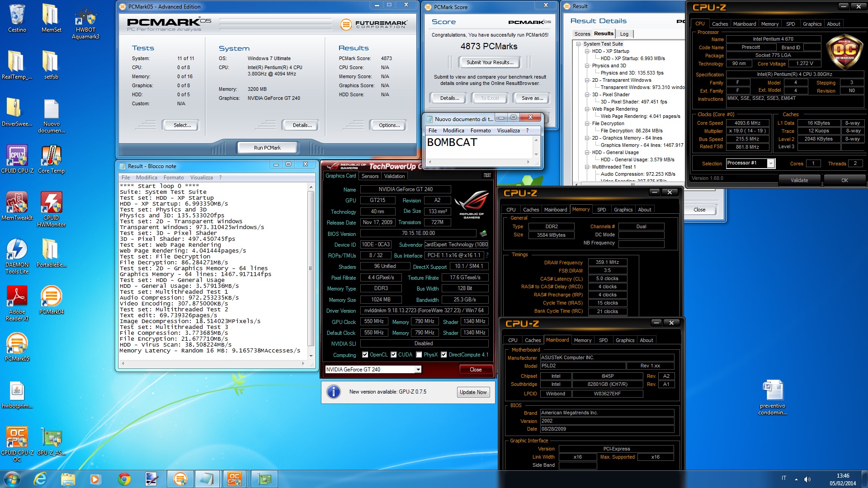Click the Run PCMark button

click(267, 148)
